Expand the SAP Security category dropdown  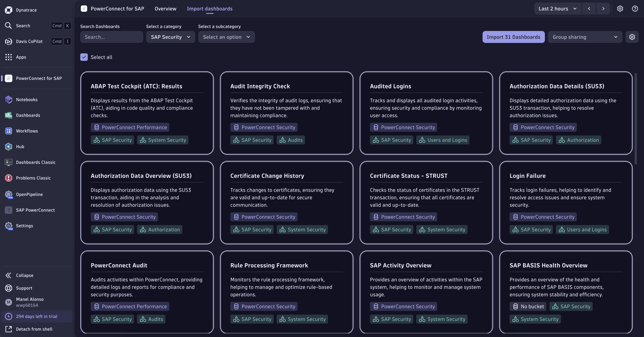(170, 37)
